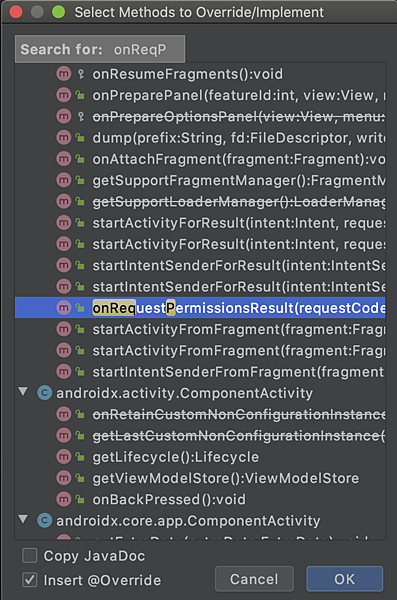Collapse the androidx.activity.ComponentActivity node
The height and width of the screenshot is (600, 397).
tap(23, 392)
